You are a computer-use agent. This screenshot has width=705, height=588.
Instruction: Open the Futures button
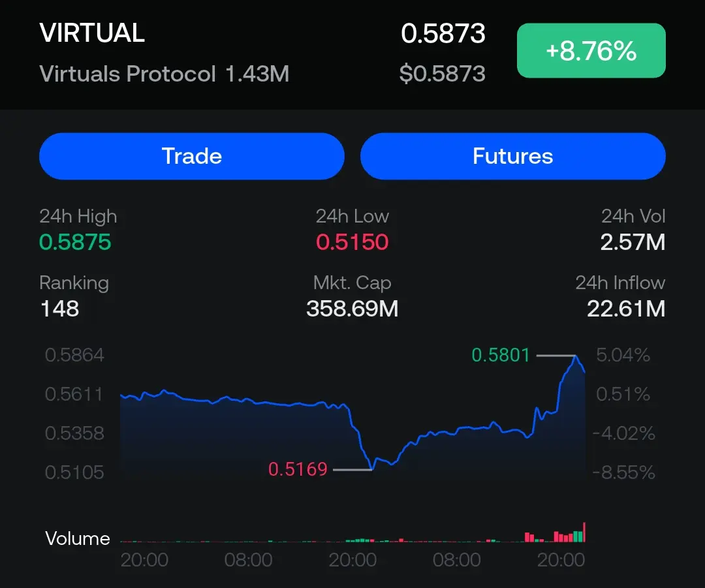[513, 156]
